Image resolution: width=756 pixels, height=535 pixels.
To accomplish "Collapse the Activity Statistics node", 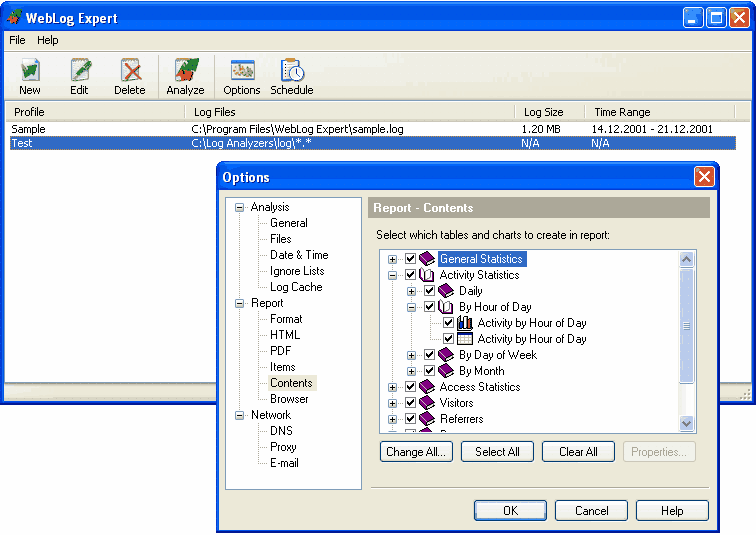I will point(392,275).
